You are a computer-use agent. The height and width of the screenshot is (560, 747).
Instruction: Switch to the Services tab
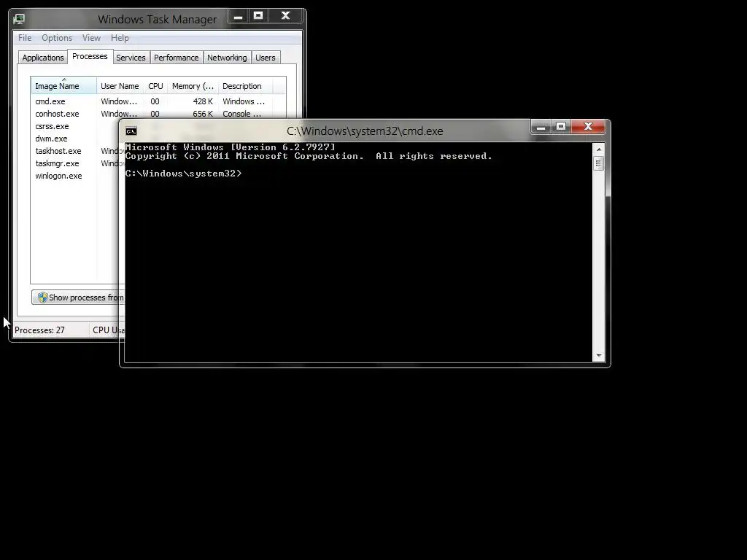131,58
